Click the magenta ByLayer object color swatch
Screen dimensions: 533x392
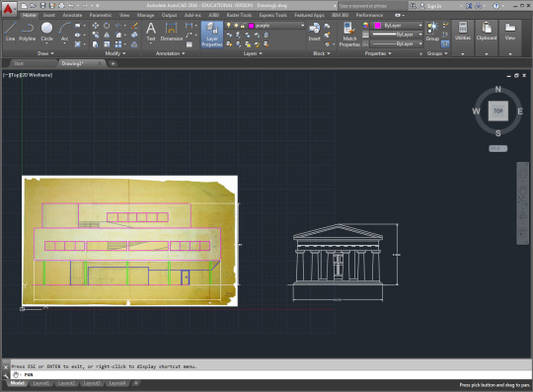(x=377, y=26)
